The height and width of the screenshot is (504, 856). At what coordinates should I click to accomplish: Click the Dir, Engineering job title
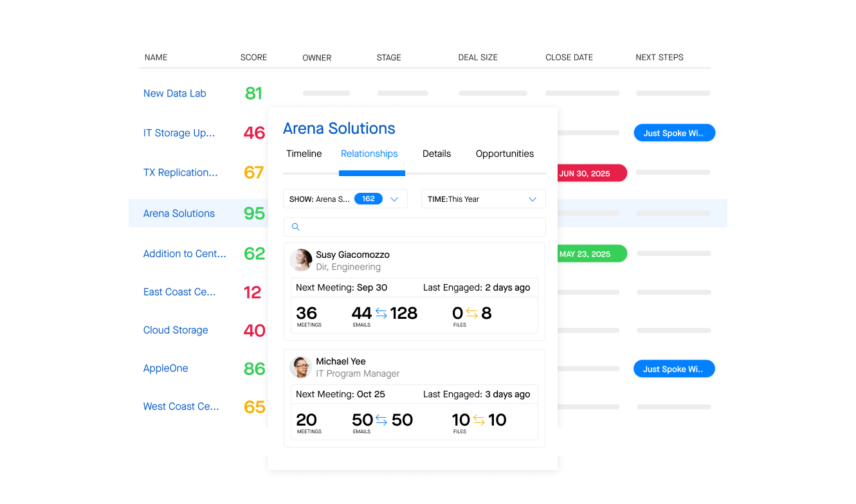pyautogui.click(x=349, y=267)
